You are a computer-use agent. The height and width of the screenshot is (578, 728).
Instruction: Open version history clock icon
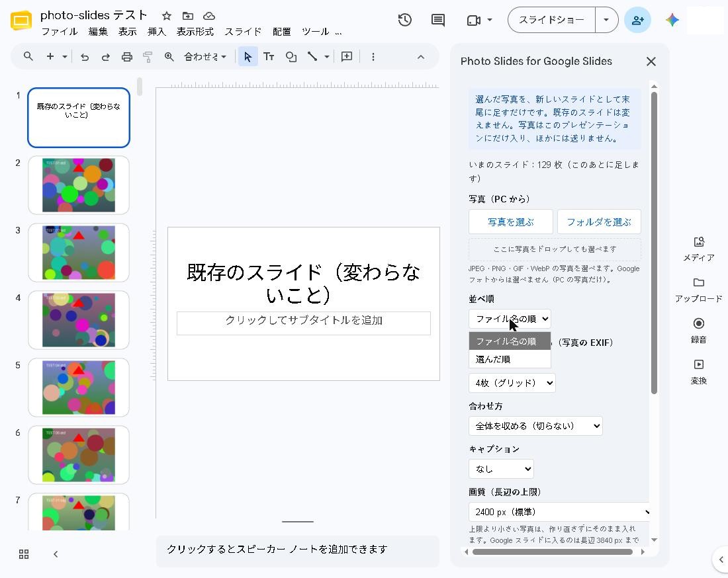coord(405,20)
